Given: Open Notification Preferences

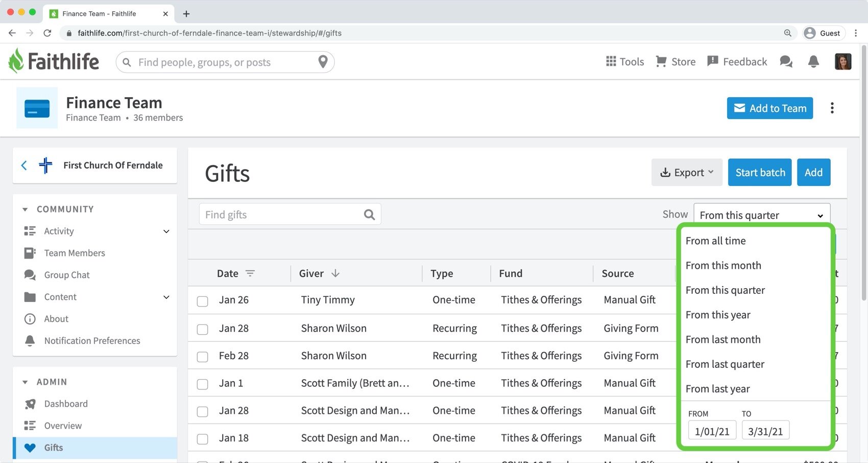Looking at the screenshot, I should 92,341.
